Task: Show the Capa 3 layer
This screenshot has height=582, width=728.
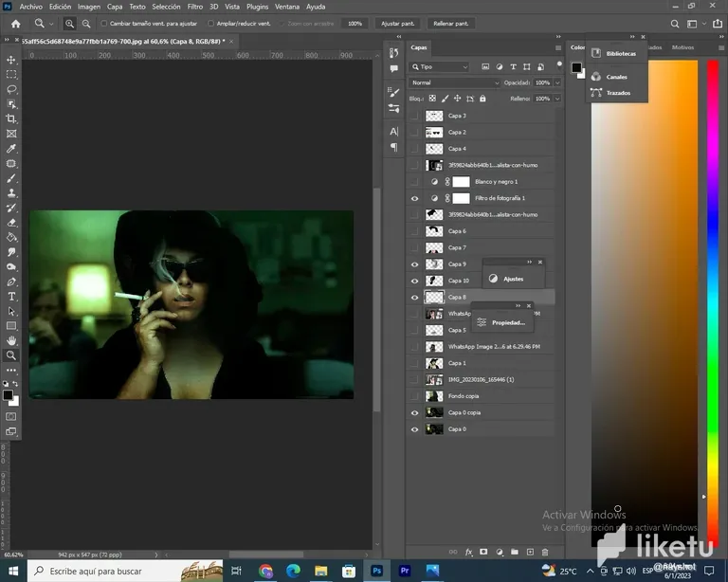Action: (x=414, y=116)
